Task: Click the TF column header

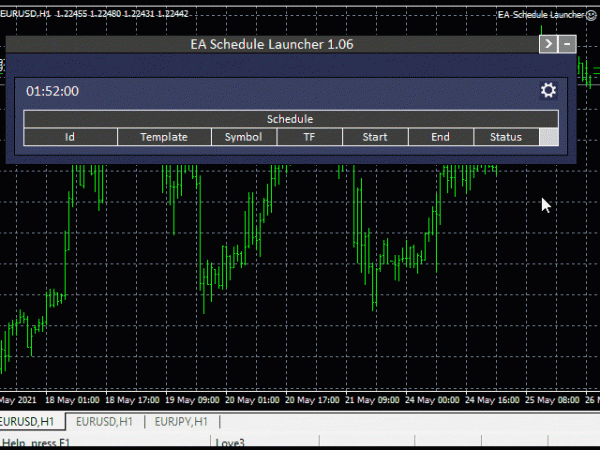Action: click(309, 137)
